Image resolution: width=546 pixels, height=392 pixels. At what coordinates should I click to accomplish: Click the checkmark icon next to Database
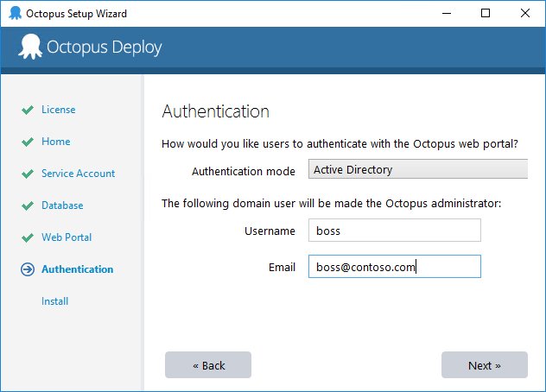click(28, 205)
